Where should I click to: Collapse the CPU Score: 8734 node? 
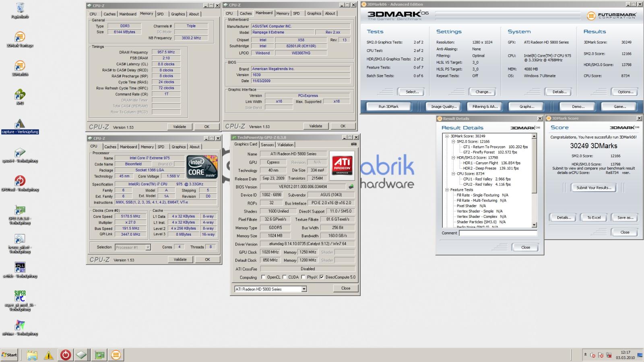(x=453, y=174)
